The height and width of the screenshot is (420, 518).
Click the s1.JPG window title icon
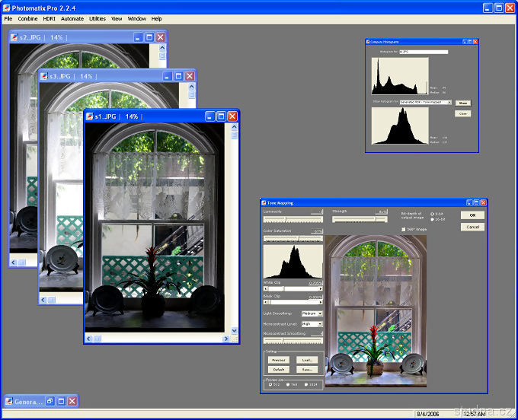coord(89,116)
